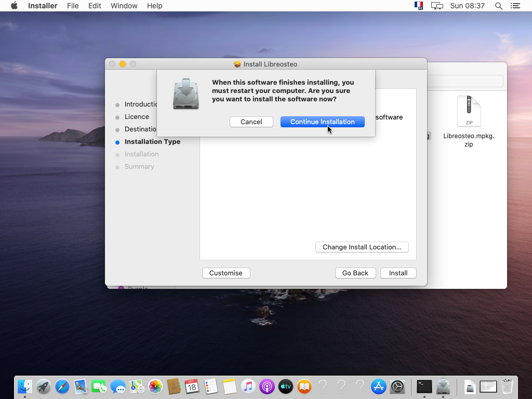Open System Preferences from the Dock

pyautogui.click(x=397, y=387)
